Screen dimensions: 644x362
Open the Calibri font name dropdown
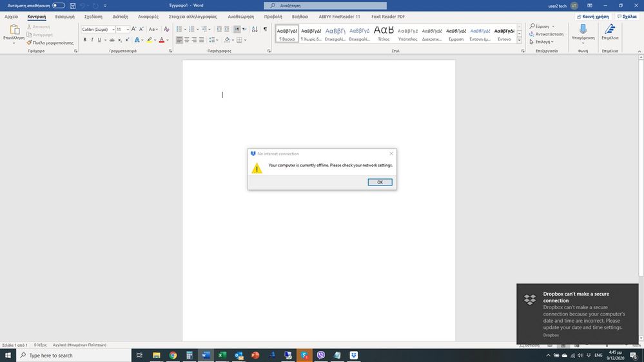113,30
